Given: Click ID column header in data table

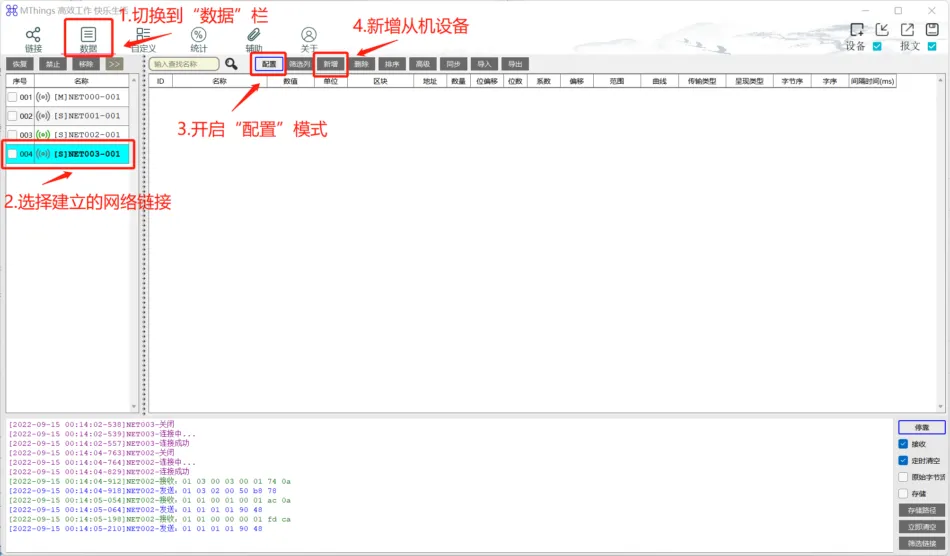Looking at the screenshot, I should tap(161, 81).
